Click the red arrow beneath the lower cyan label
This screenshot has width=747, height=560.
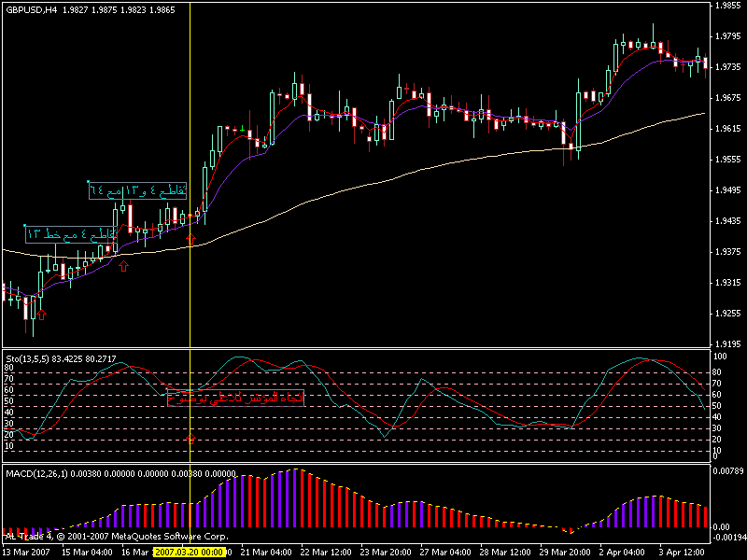click(122, 267)
